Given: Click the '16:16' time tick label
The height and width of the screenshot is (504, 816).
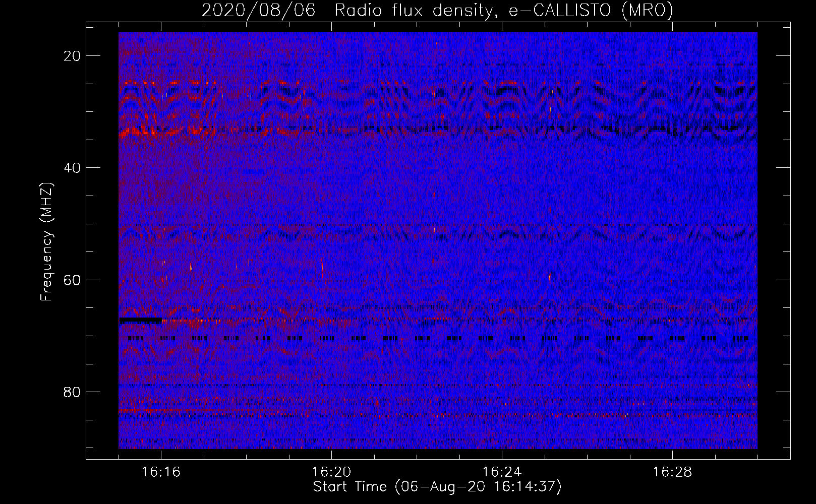Looking at the screenshot, I should 161,472.
